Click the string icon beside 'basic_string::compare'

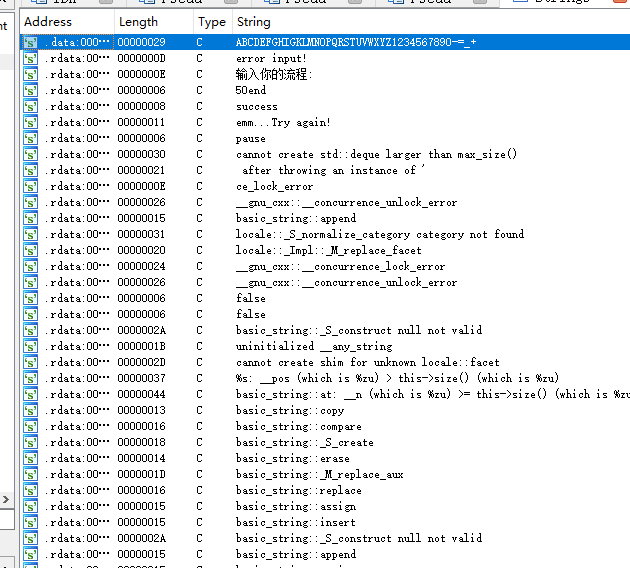point(31,427)
